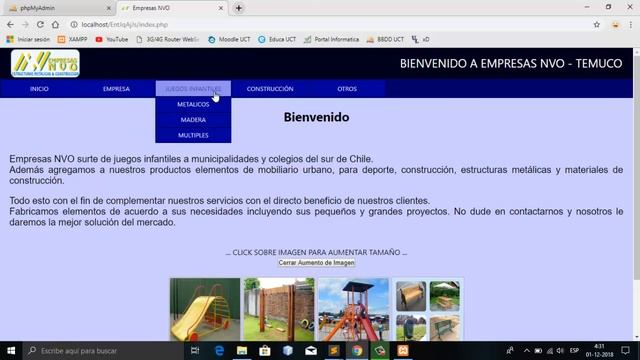Enlarge the yellow slide thumbnail

(205, 309)
